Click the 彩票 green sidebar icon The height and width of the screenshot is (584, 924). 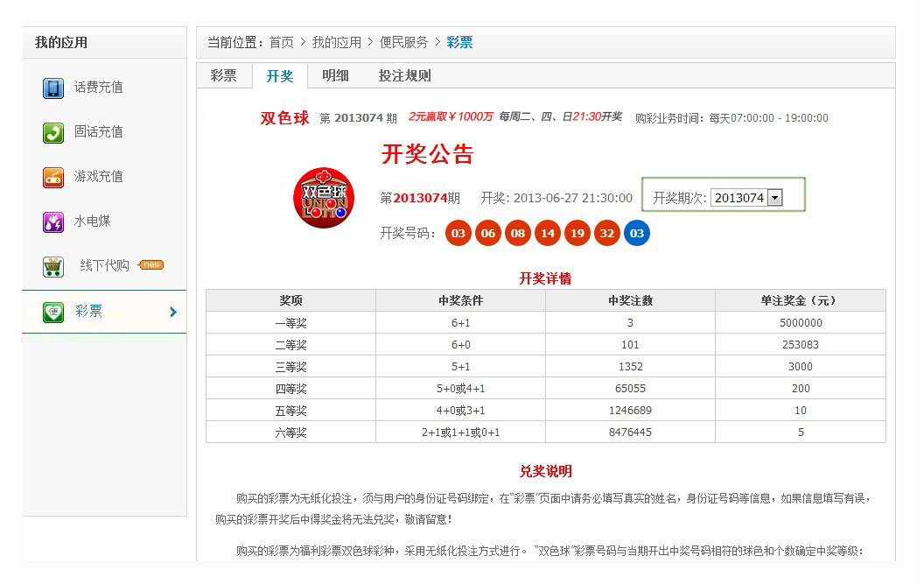[x=53, y=312]
